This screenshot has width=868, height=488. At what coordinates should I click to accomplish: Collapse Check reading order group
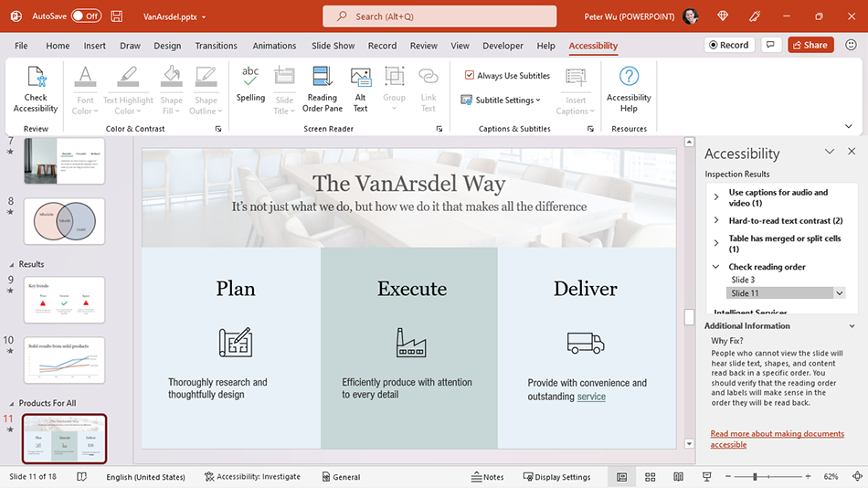click(x=715, y=267)
